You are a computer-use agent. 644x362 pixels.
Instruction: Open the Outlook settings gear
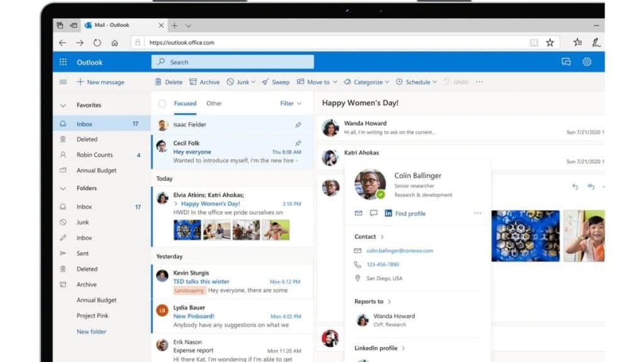587,62
